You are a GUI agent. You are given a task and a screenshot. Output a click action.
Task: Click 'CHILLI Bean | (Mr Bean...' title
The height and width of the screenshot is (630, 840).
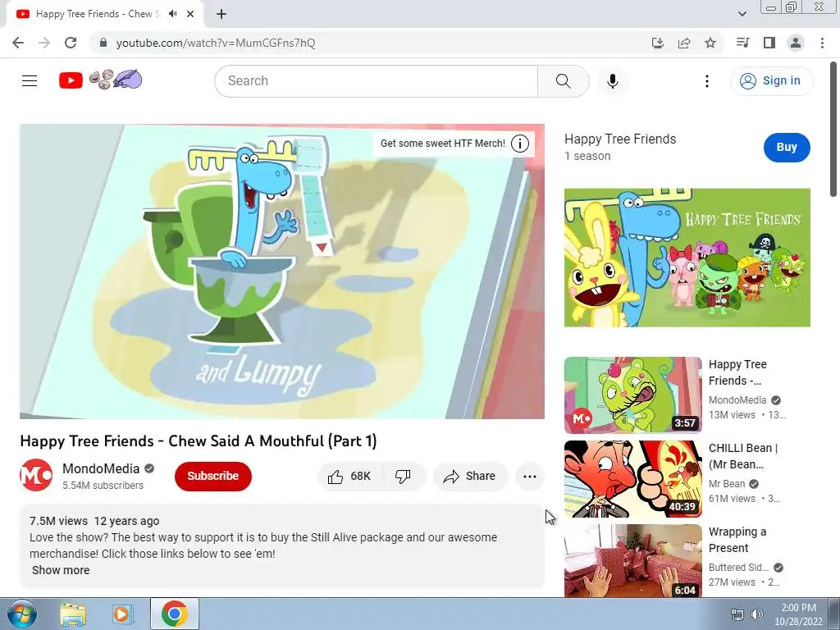point(743,456)
